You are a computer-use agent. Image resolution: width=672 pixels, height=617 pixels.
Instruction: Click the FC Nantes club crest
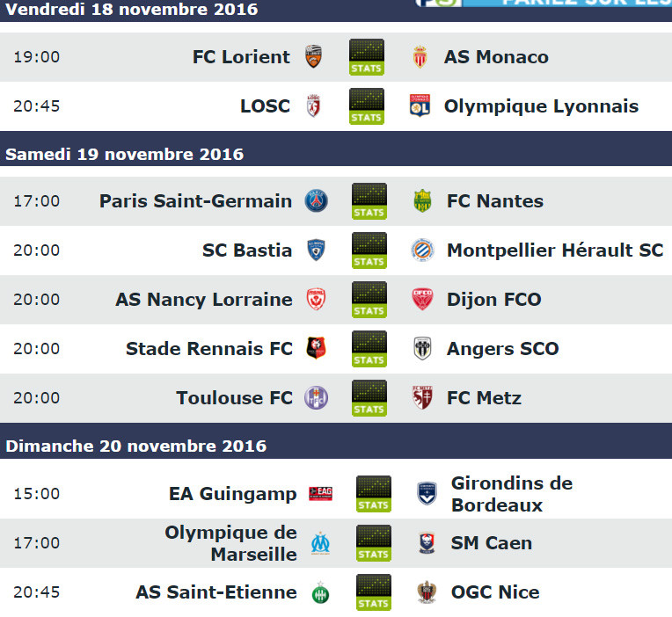coord(422,200)
